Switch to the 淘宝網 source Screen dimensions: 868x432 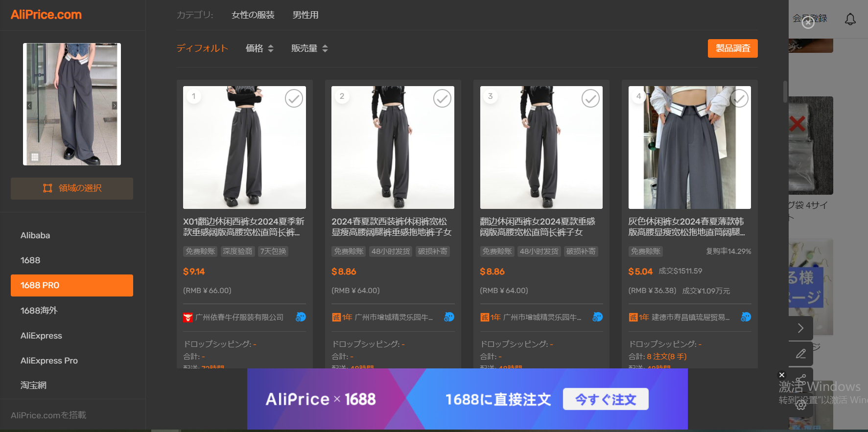point(72,386)
